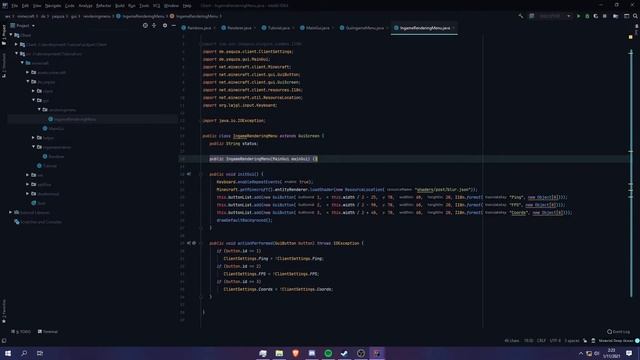Run the application with green play icon
640x360 pixels.
pos(578,16)
